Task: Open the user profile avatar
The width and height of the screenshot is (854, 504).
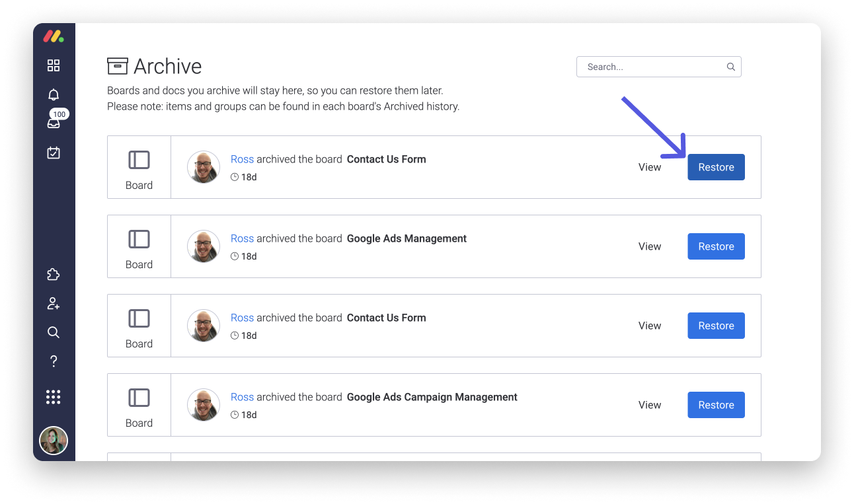Action: coord(54,440)
